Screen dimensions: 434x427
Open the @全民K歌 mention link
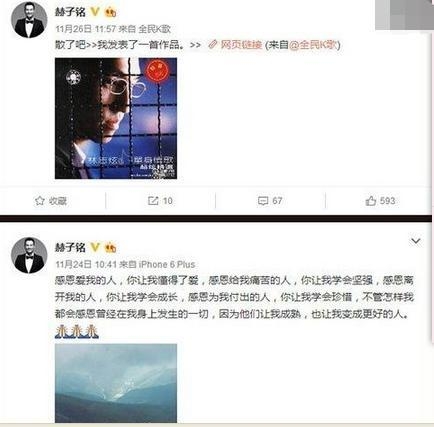313,45
